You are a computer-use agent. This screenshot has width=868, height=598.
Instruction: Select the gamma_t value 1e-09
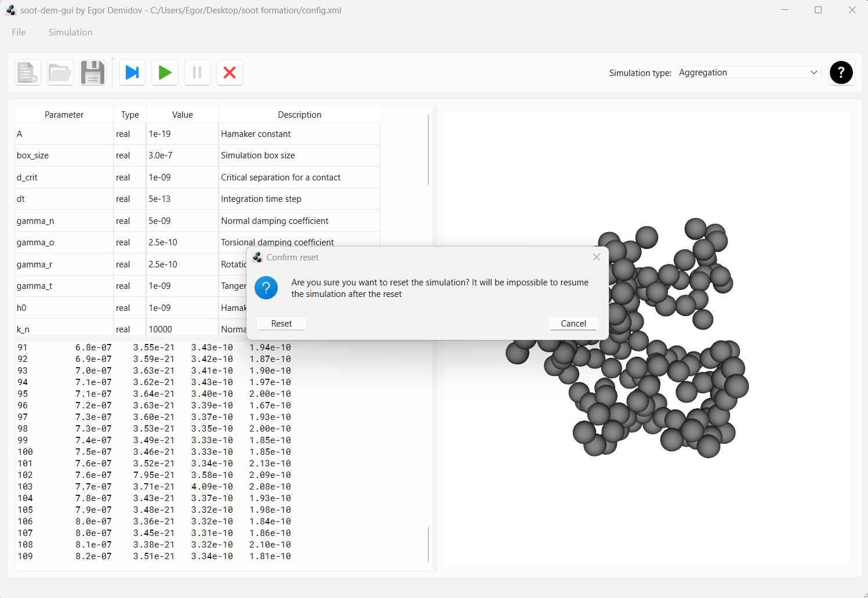[182, 286]
